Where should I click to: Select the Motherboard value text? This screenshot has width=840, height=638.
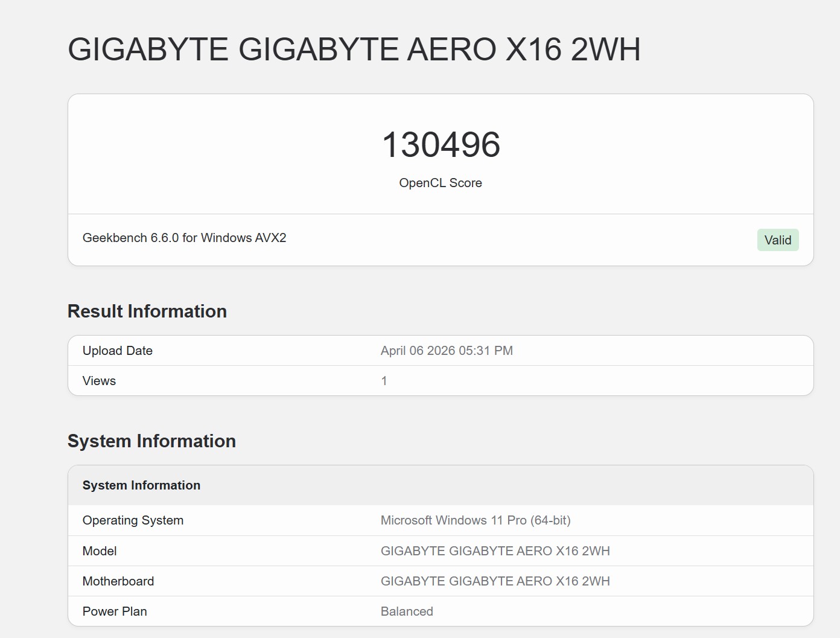[495, 581]
